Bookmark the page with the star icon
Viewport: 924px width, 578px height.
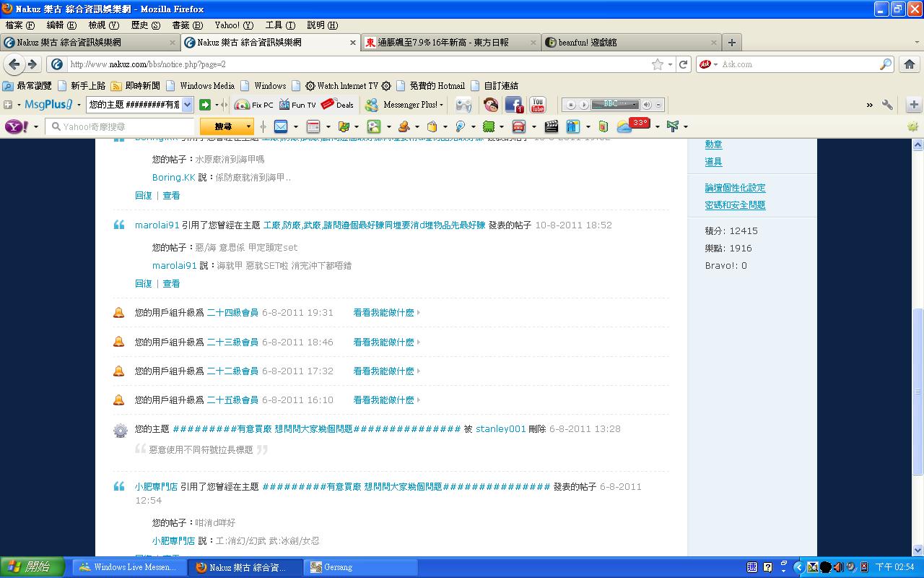[657, 64]
